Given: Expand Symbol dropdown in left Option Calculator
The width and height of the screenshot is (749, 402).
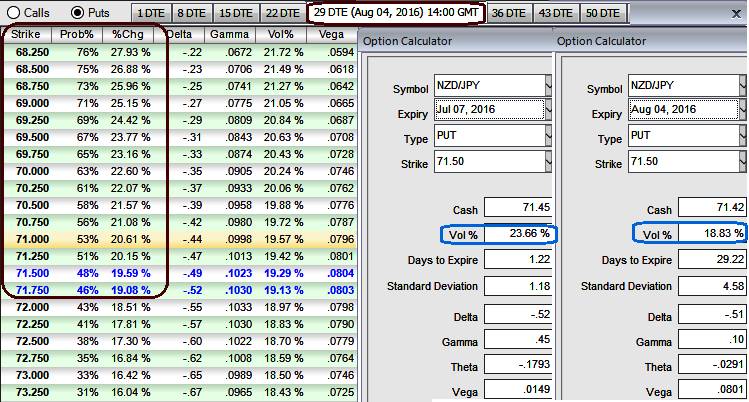Looking at the screenshot, I should point(547,86).
